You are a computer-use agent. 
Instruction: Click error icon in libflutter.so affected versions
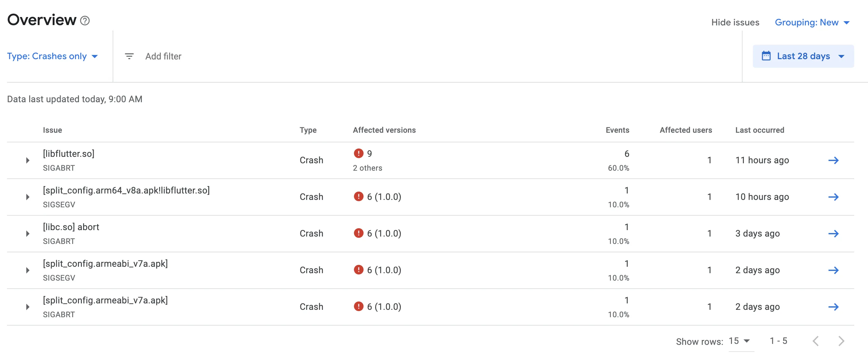coord(358,154)
